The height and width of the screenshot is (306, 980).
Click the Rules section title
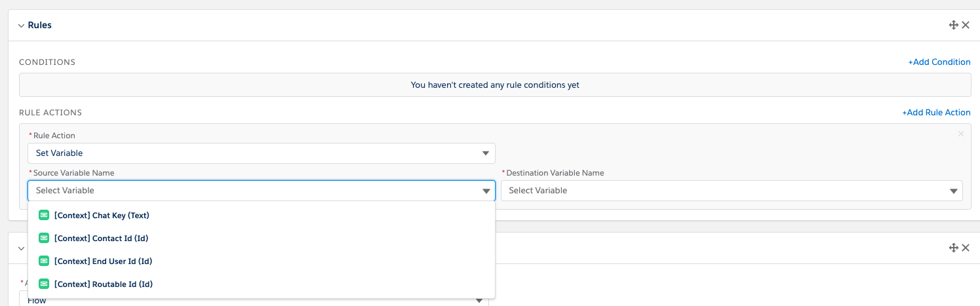(x=39, y=26)
